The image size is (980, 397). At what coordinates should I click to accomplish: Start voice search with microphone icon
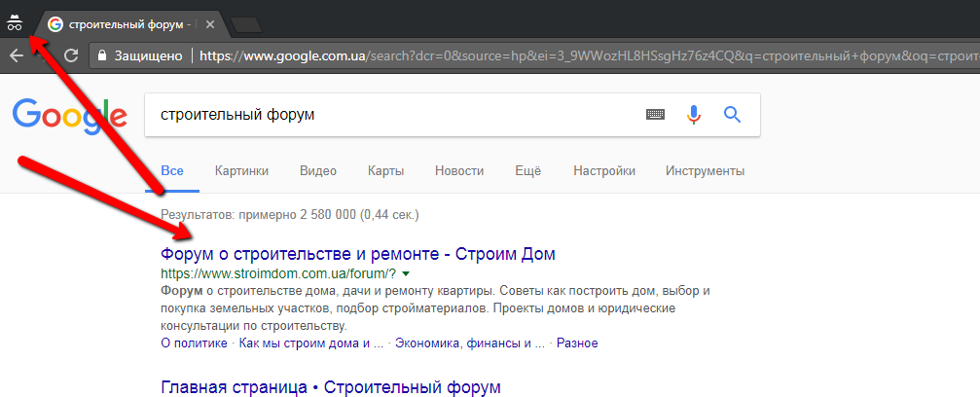(x=693, y=115)
